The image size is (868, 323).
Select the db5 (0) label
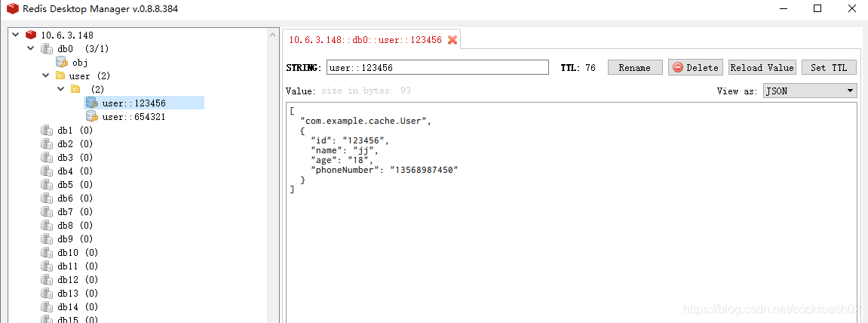click(x=75, y=184)
